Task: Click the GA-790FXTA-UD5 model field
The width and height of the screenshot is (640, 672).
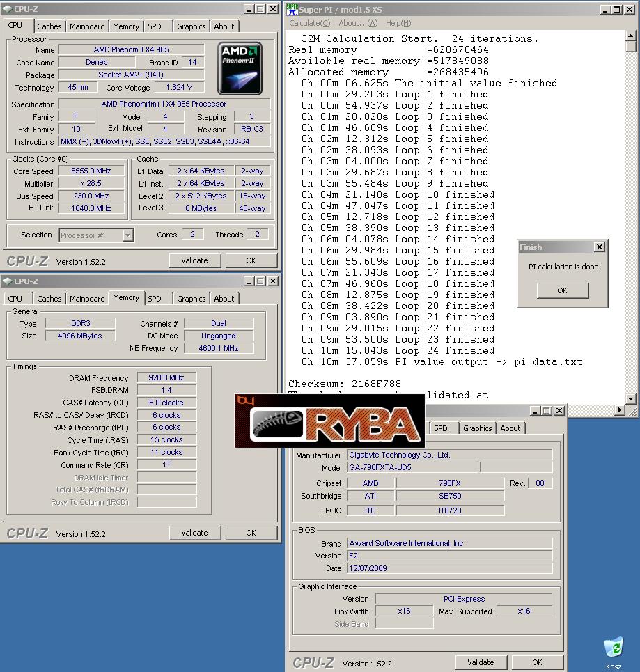Action: point(412,467)
